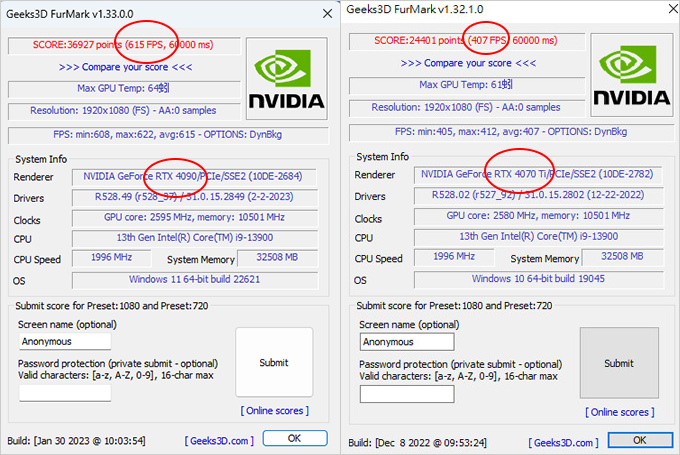Confirm with OK in FurMark v1.32.1.0 window

[x=640, y=440]
